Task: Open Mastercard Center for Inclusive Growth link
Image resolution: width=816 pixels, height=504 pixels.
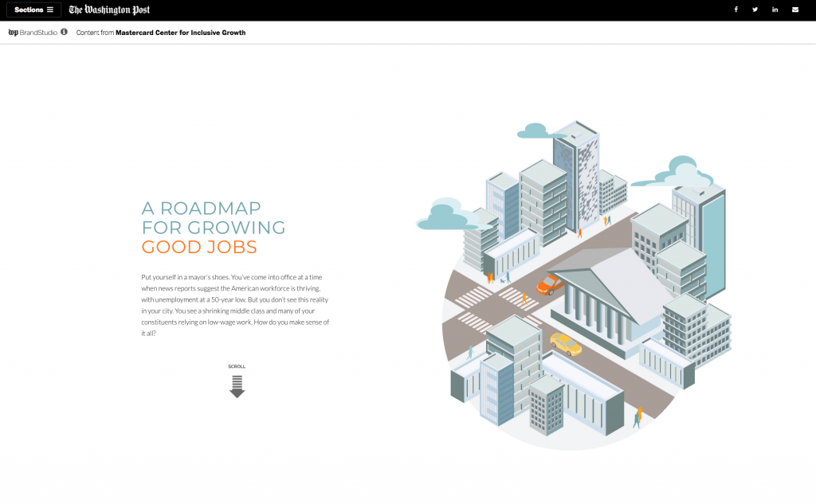Action: pos(181,33)
